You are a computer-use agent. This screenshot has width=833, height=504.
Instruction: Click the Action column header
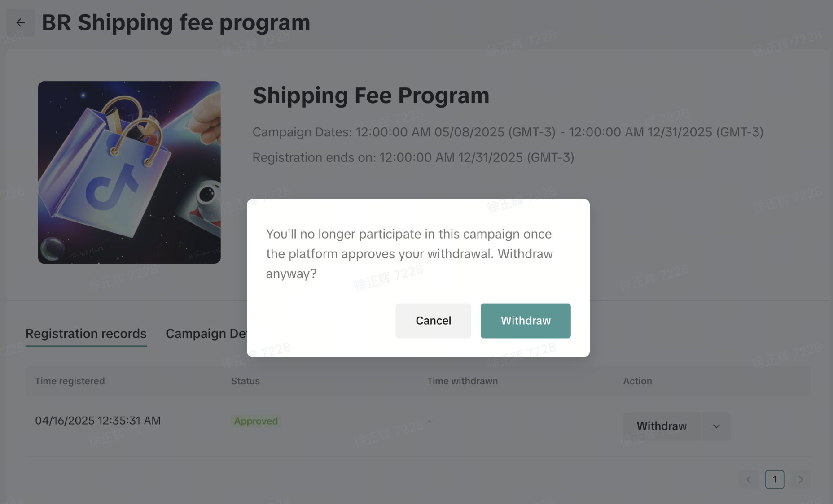click(x=637, y=381)
